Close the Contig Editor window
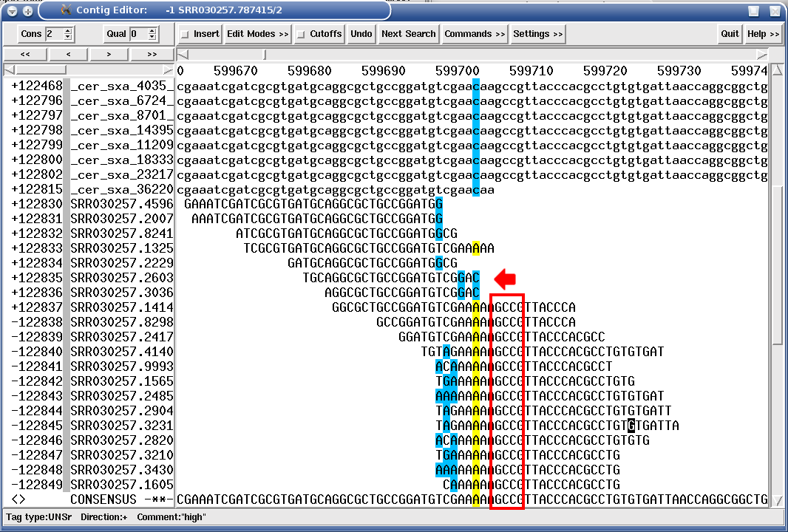This screenshot has height=532, width=788. [x=775, y=10]
